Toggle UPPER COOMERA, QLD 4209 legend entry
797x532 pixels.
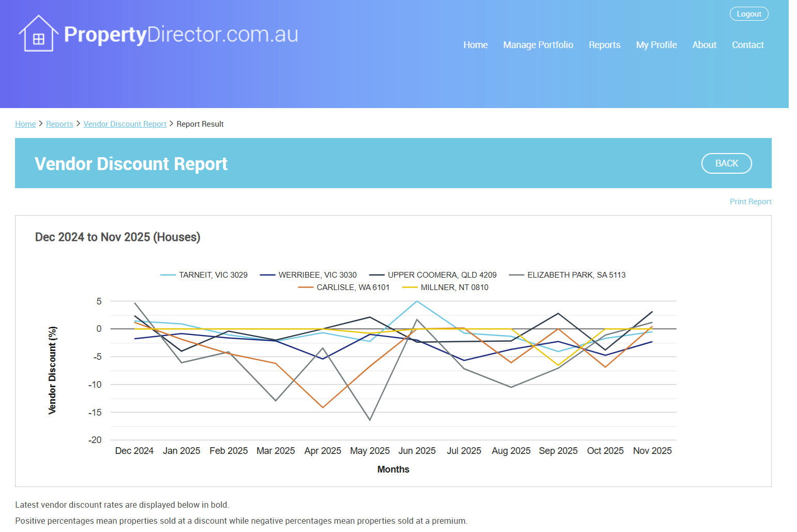(x=442, y=275)
